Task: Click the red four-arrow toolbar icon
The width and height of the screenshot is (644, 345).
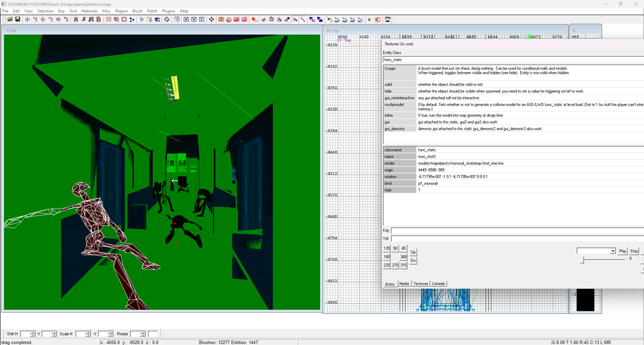Action: (x=211, y=20)
